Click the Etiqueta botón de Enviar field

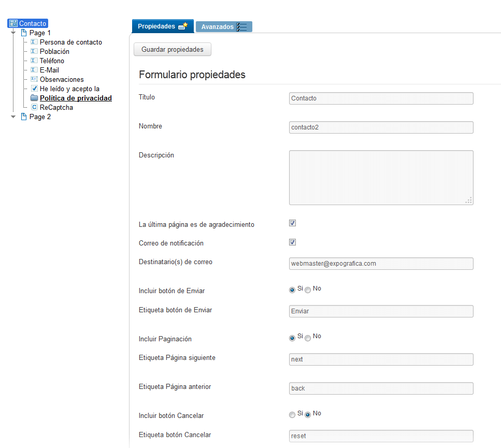point(381,311)
